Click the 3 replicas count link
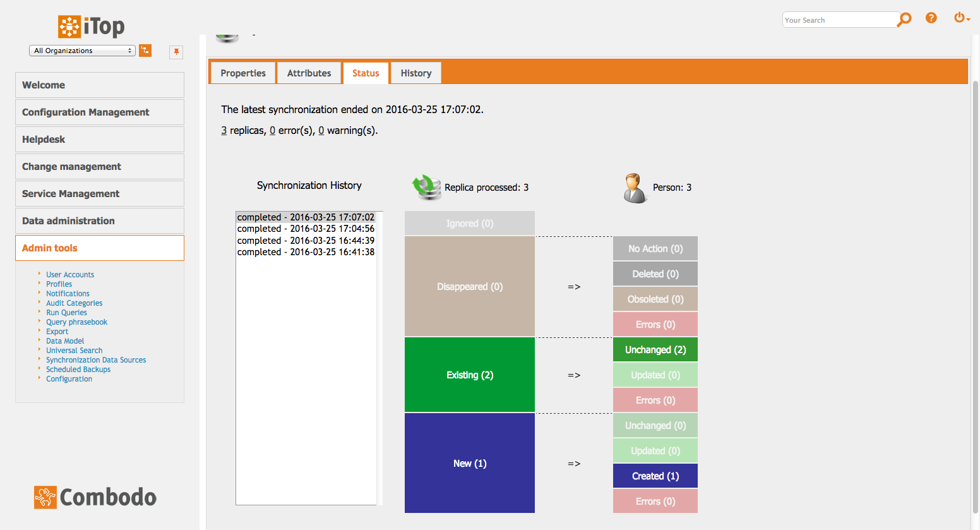Viewport: 980px width, 530px height. (224, 131)
